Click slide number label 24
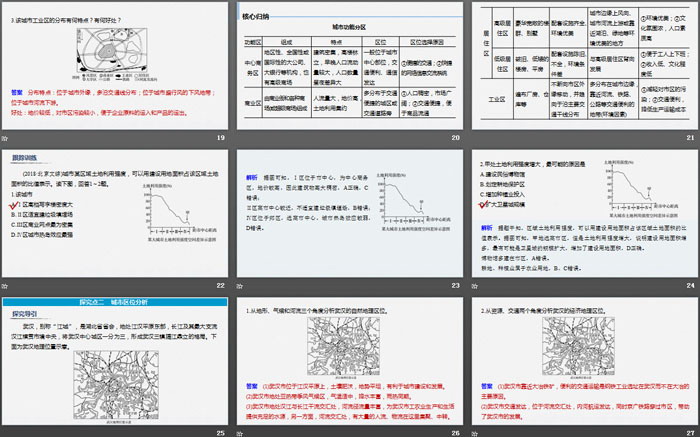Image resolution: width=700 pixels, height=437 pixels. tap(690, 285)
